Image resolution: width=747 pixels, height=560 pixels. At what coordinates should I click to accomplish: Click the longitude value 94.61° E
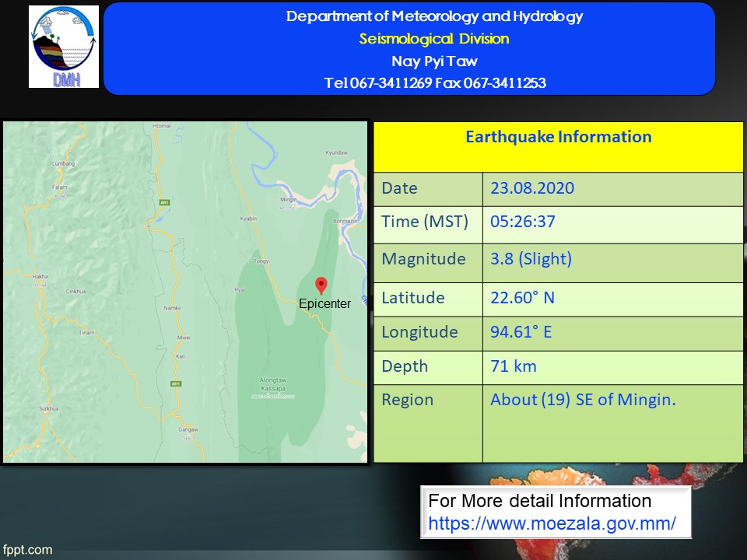point(521,332)
